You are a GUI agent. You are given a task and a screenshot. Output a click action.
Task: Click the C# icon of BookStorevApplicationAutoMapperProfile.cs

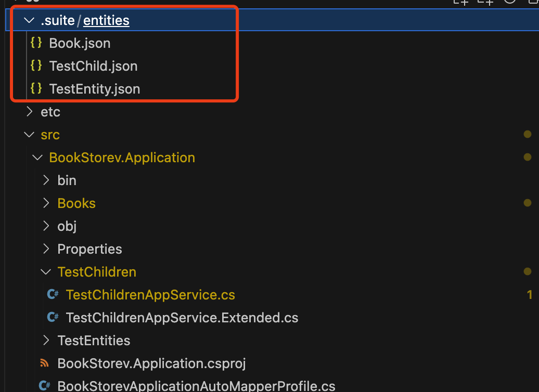point(44,386)
